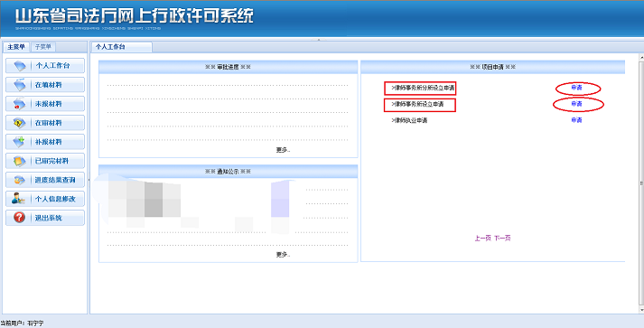Click the 当前用户 status bar text
Image resolution: width=644 pixels, height=328 pixels.
22,323
